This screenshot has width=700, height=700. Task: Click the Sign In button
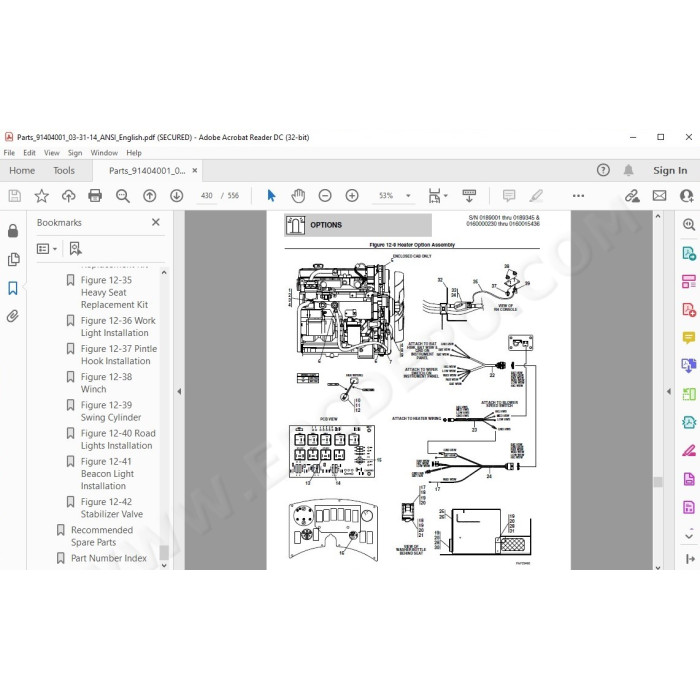670,171
